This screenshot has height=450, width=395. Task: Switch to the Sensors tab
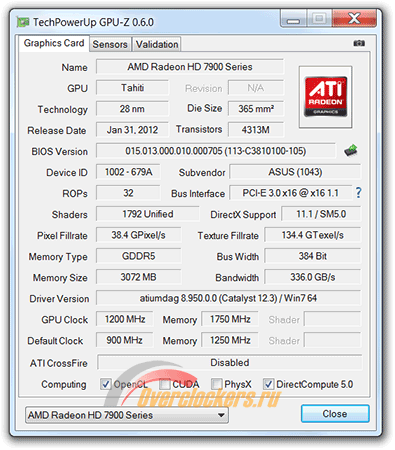pos(110,44)
